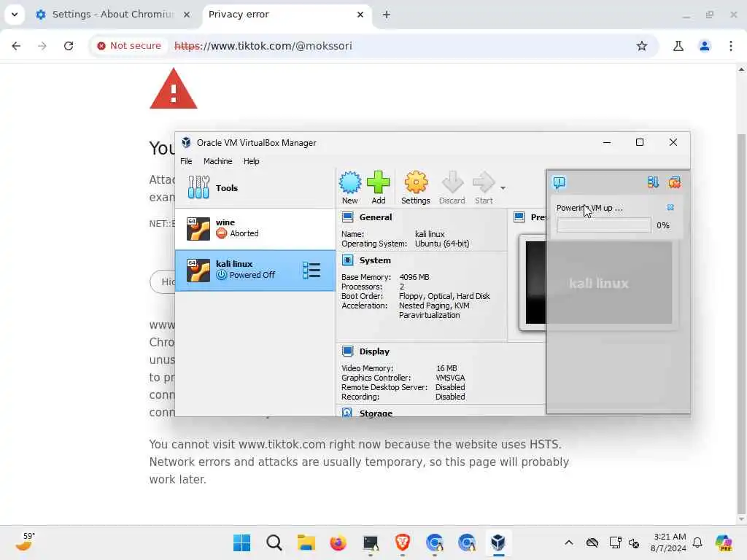
Task: Launch Firefox from the taskbar
Action: pos(338,542)
